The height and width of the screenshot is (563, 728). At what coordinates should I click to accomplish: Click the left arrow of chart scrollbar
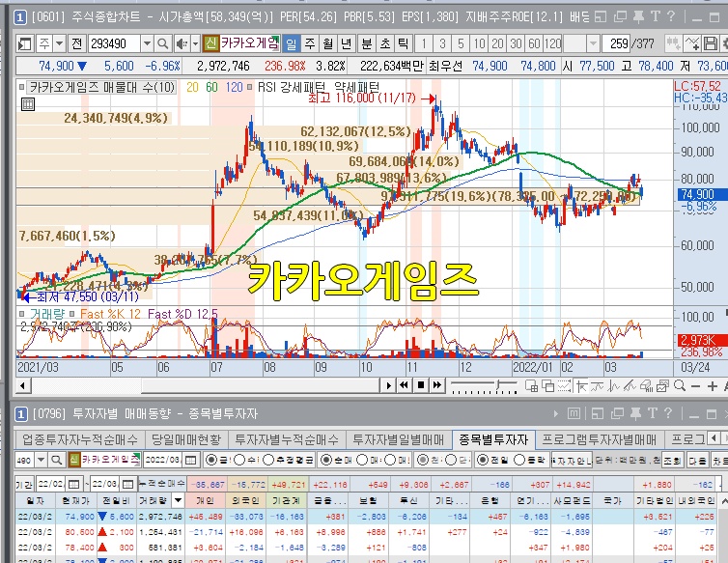coord(23,385)
